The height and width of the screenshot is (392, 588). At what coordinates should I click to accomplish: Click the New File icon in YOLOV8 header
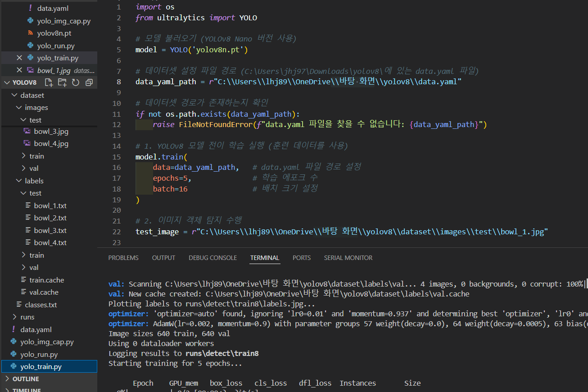[49, 82]
